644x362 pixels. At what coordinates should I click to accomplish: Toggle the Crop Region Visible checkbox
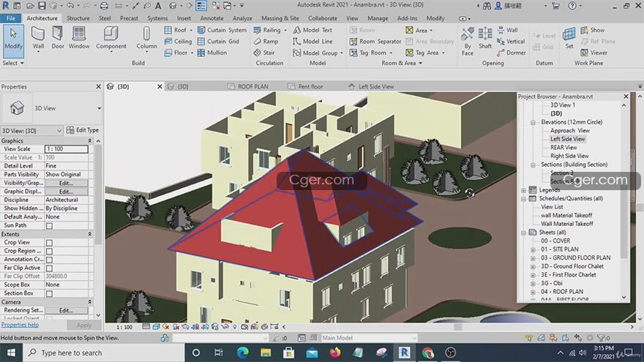tap(49, 251)
